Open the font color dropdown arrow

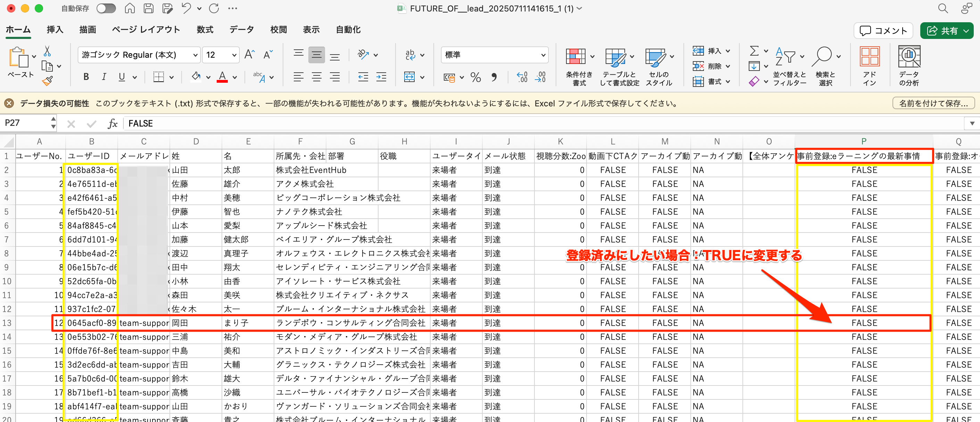(x=235, y=77)
